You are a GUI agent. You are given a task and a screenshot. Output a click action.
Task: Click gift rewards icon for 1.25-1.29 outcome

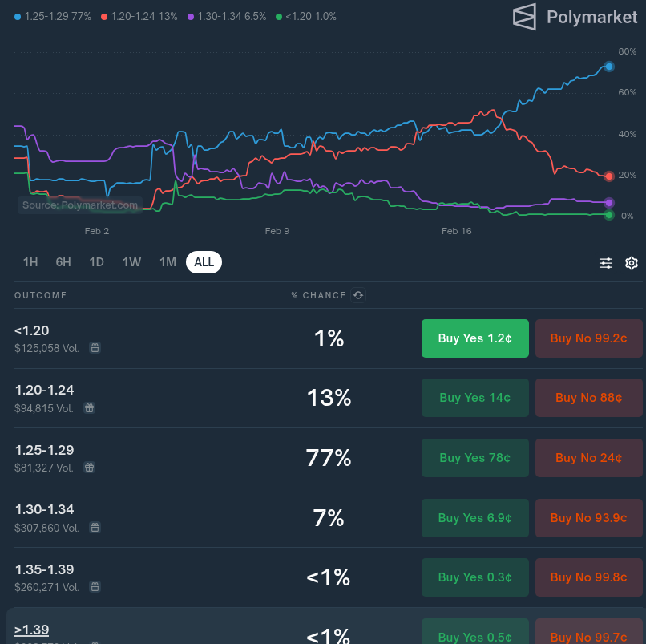90,468
